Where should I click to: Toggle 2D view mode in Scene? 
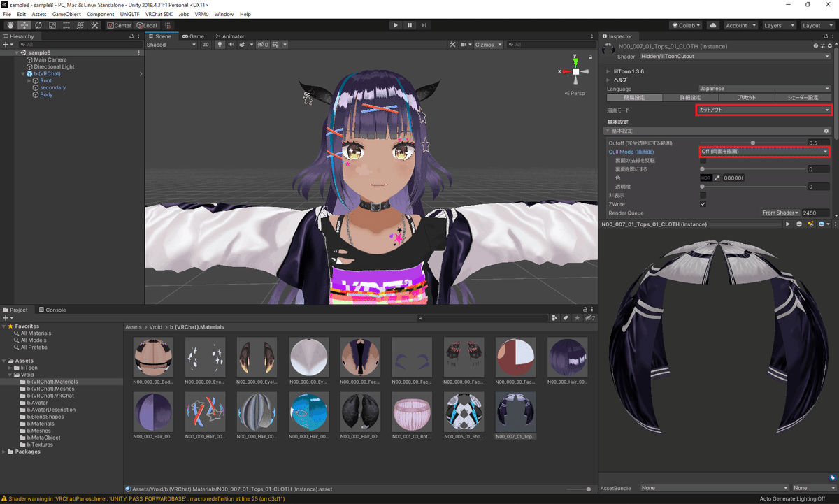(x=206, y=45)
